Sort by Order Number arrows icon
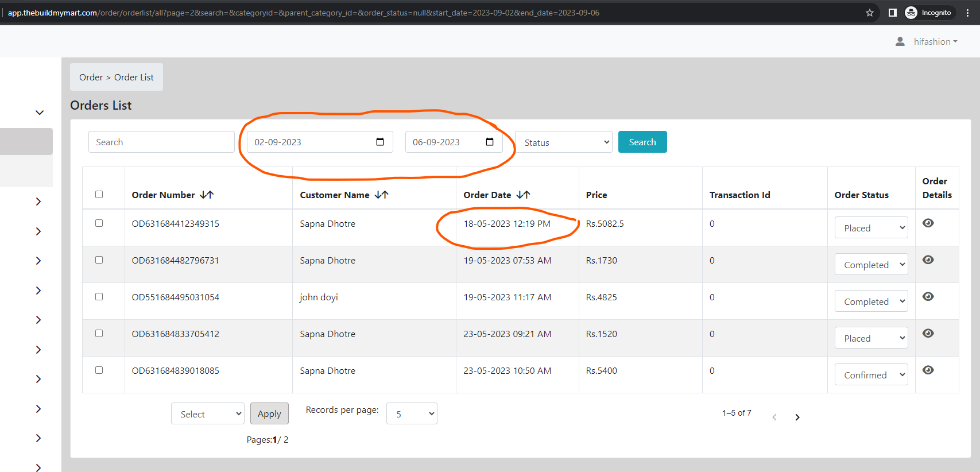Screen dimensions: 980x472 point(207,195)
